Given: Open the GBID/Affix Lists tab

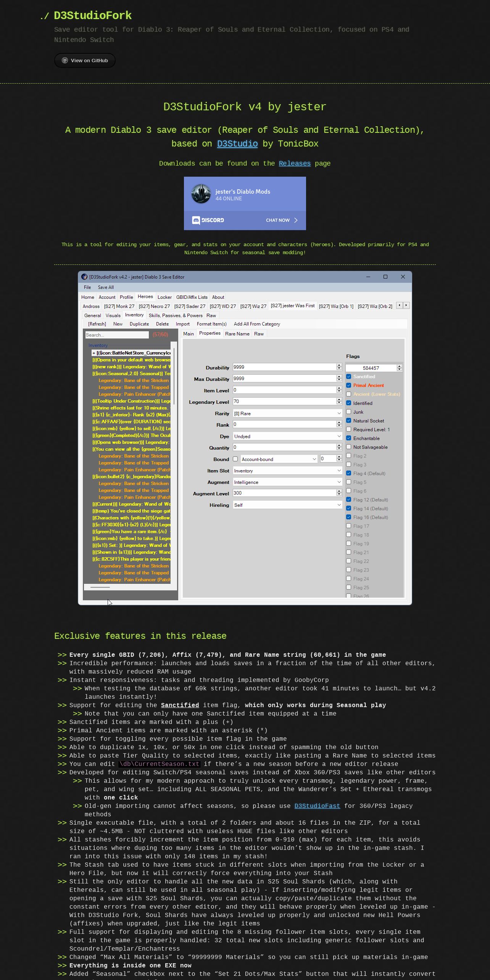Looking at the screenshot, I should tap(192, 297).
